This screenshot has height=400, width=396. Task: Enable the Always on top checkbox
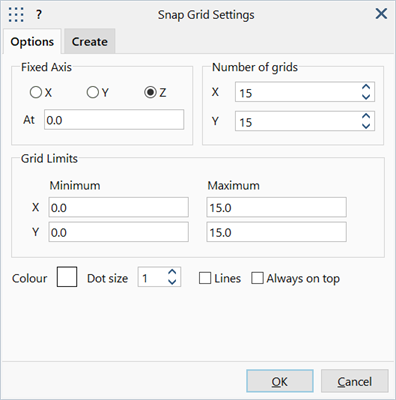(x=257, y=278)
